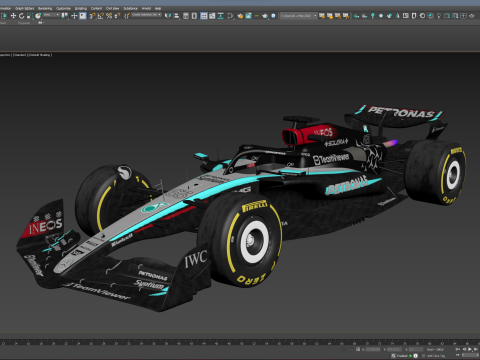480x360 pixels.
Task: Click Add Time Tag
Action: coord(436,356)
